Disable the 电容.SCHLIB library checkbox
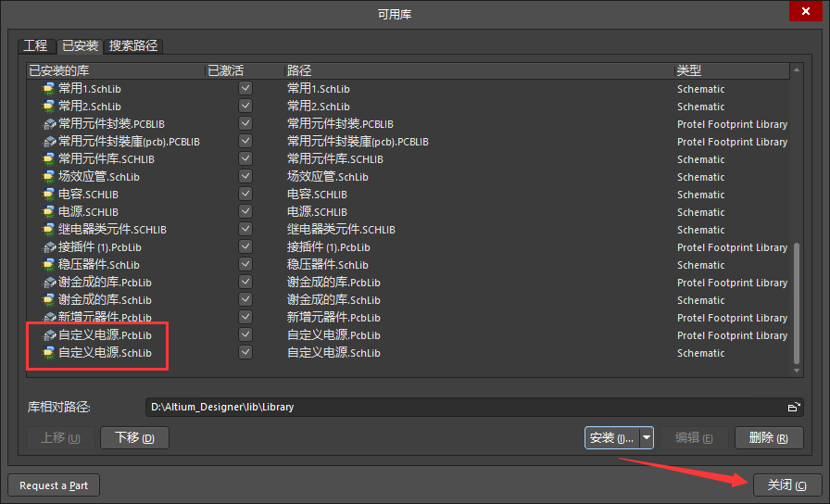 [x=245, y=194]
